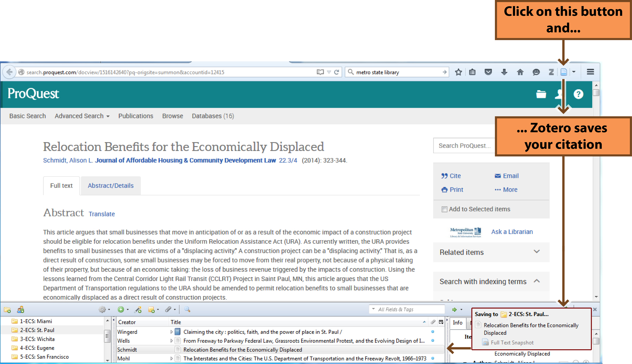
Task: Click the Save to Zotero page icon
Action: (564, 72)
